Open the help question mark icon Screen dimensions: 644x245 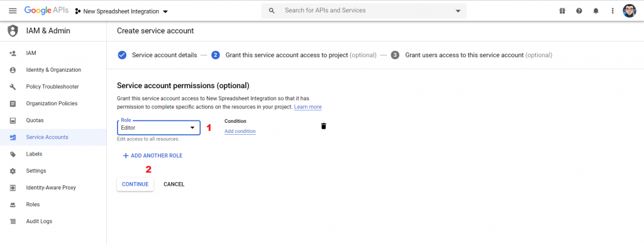579,11
